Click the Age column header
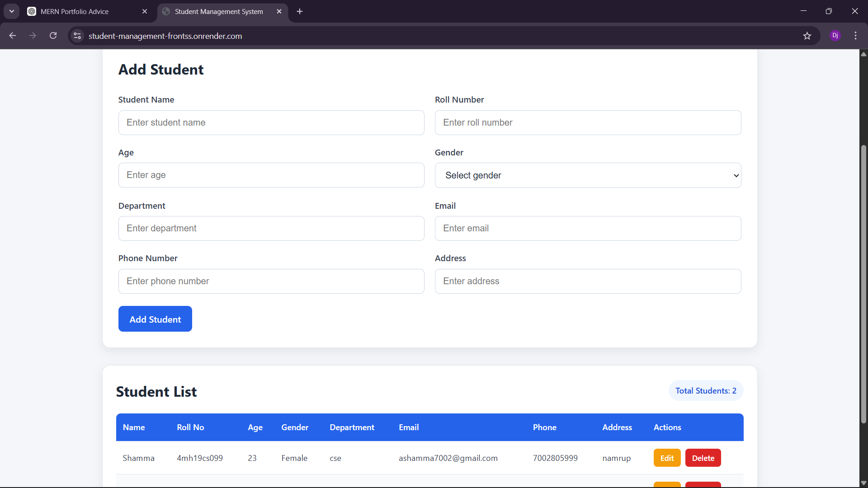This screenshot has height=488, width=868. [x=255, y=427]
